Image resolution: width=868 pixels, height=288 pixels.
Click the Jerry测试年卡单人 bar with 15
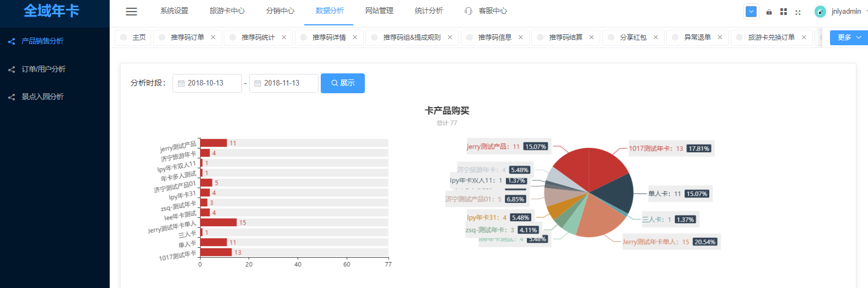tap(218, 223)
